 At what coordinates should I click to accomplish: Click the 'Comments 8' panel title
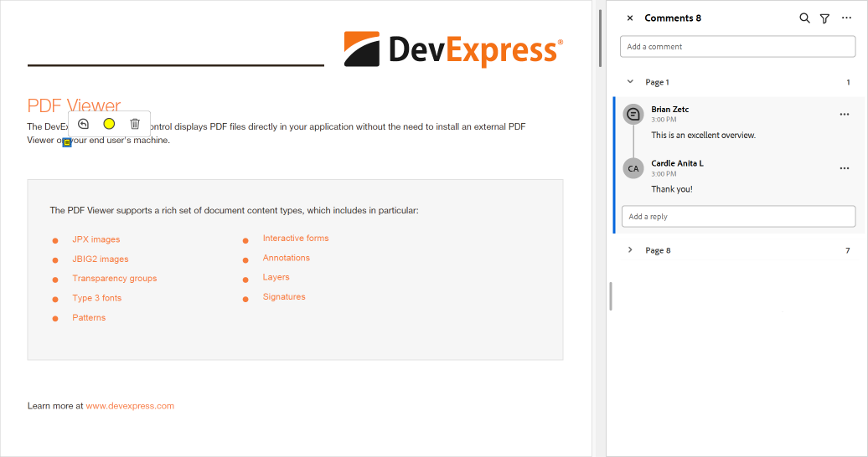click(x=673, y=18)
